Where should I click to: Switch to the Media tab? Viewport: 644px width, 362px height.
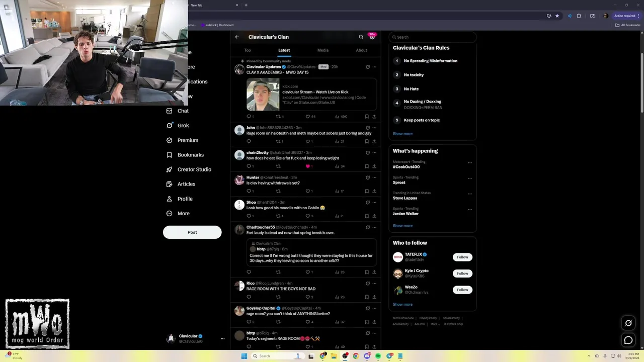coord(323,50)
